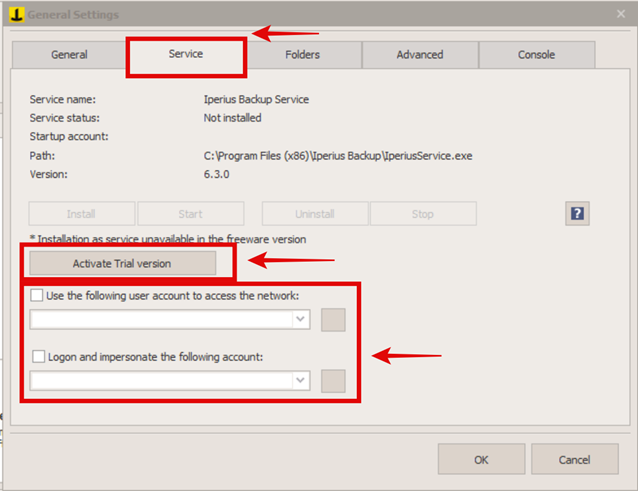The width and height of the screenshot is (638, 491).
Task: Expand the network access account dropdown arrow
Action: [300, 319]
